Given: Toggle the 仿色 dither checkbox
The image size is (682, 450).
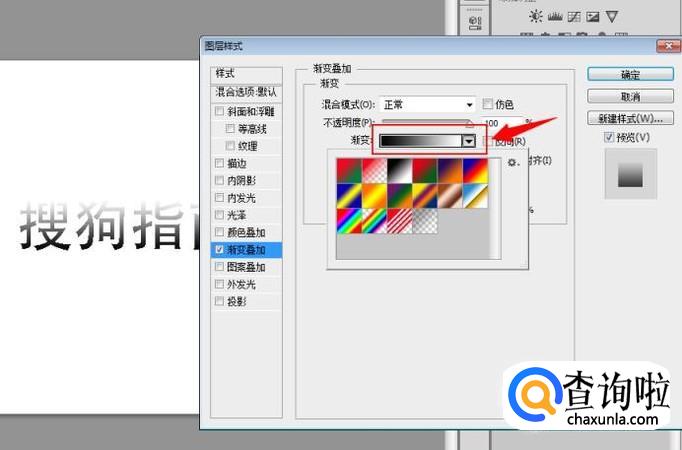Looking at the screenshot, I should [x=488, y=104].
